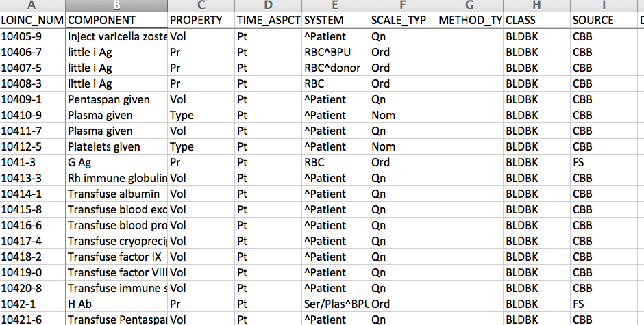Select the Transfuse albumin cell
This screenshot has height=325, width=644.
116,194
